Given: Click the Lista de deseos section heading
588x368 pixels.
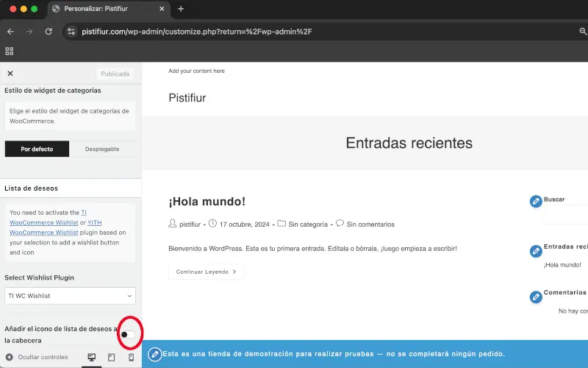Looking at the screenshot, I should click(31, 188).
